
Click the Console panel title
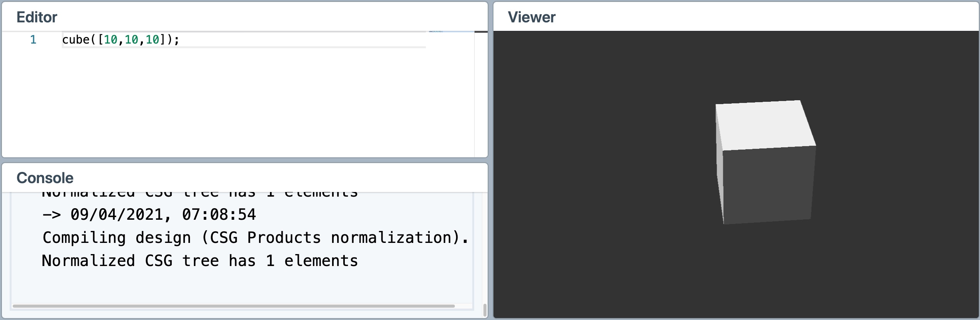point(45,178)
